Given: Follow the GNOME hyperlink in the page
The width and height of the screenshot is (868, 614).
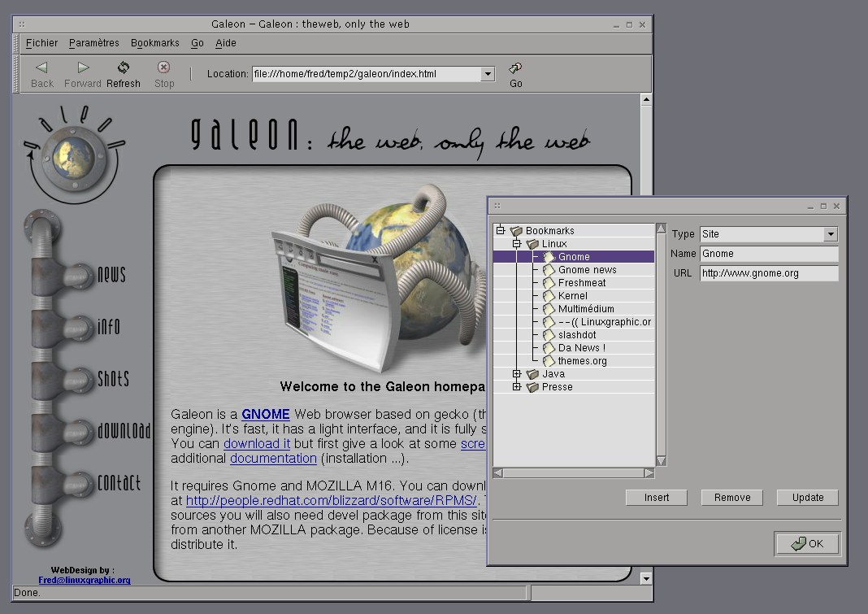Looking at the screenshot, I should 265,414.
